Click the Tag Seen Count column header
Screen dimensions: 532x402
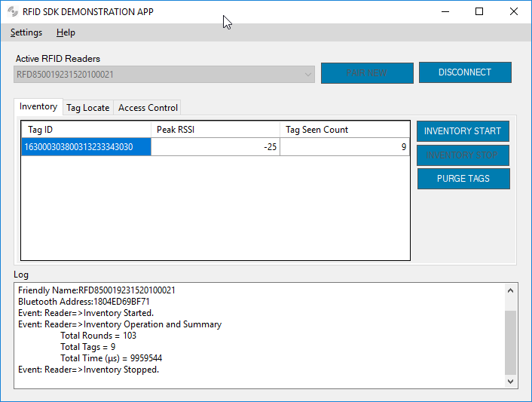344,130
